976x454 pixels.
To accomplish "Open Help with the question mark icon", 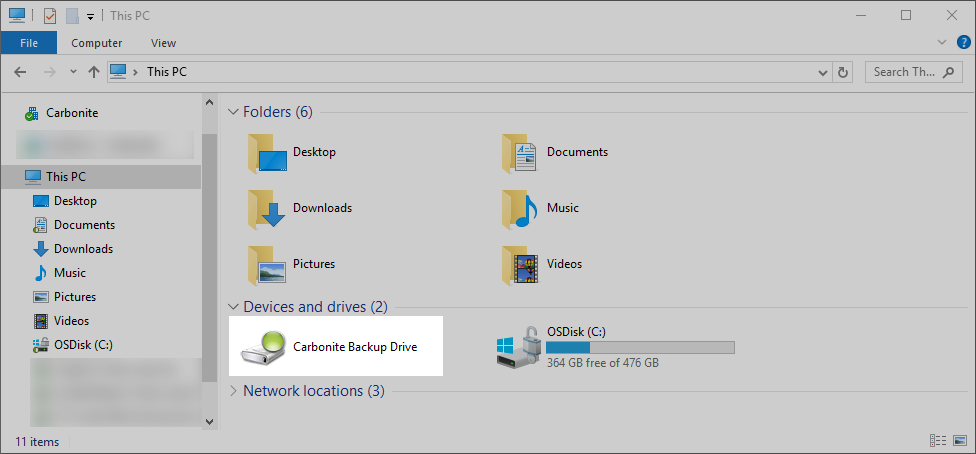I will tap(963, 42).
